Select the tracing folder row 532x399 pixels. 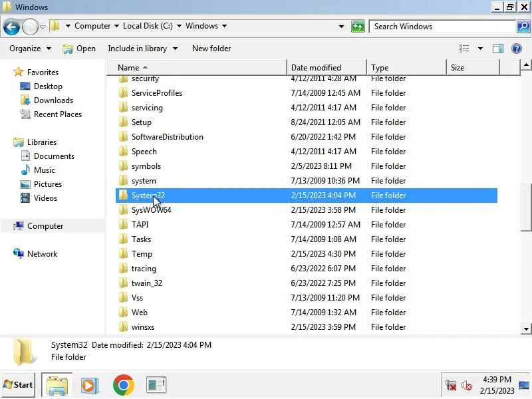click(307, 269)
